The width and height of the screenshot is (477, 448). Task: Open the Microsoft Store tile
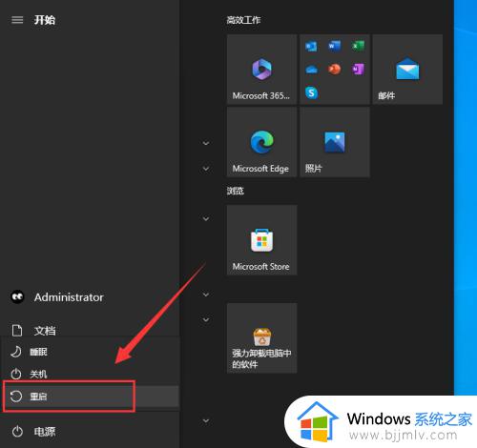coord(261,240)
